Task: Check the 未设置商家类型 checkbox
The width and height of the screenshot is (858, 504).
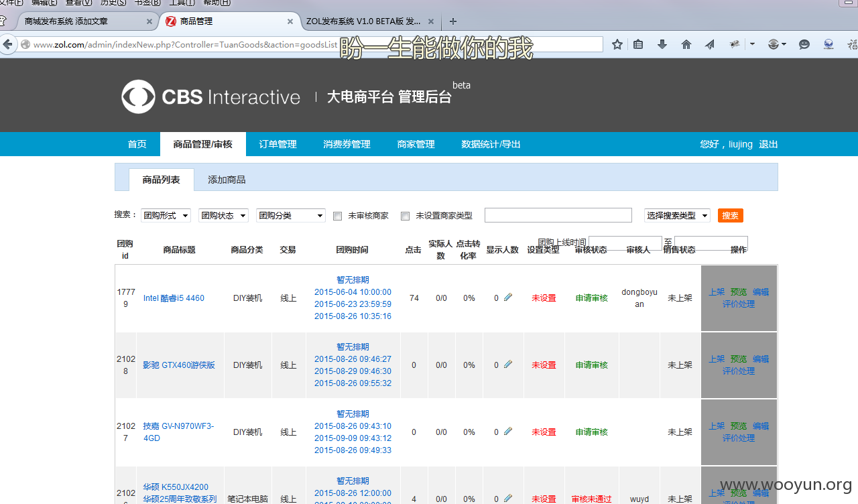Action: pyautogui.click(x=405, y=216)
